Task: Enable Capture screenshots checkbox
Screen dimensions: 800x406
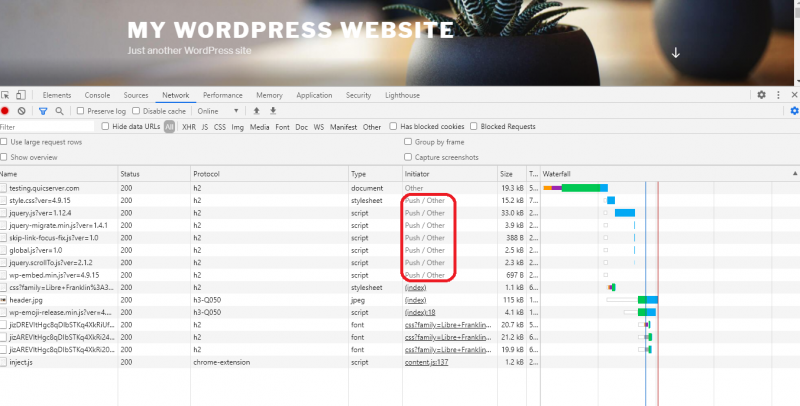Action: [408, 157]
